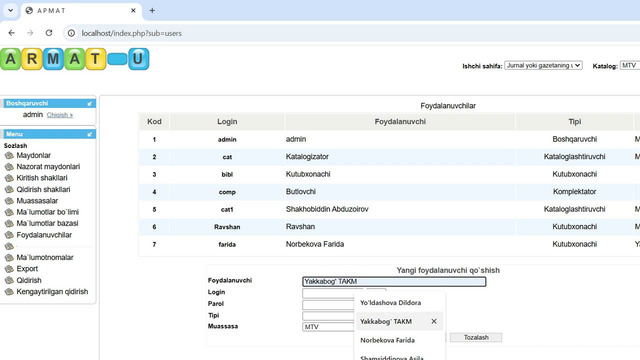Click the Foydalanuvchi column header
640x360 pixels.
[x=400, y=122]
